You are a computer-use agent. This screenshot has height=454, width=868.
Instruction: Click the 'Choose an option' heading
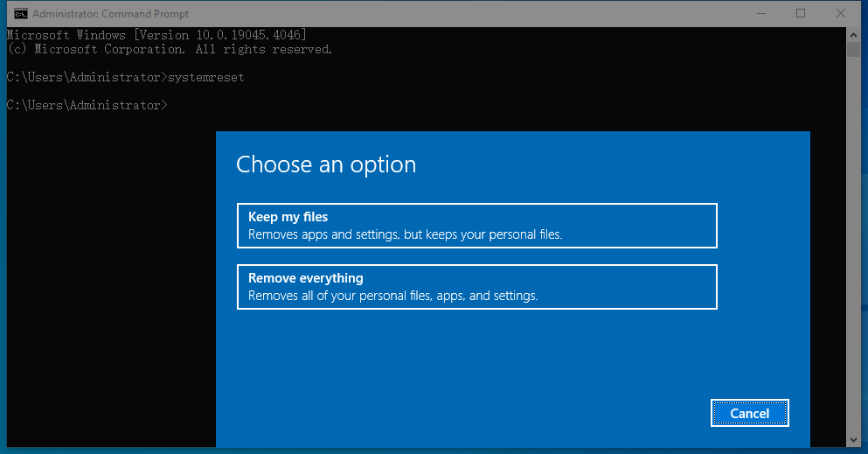(x=326, y=164)
